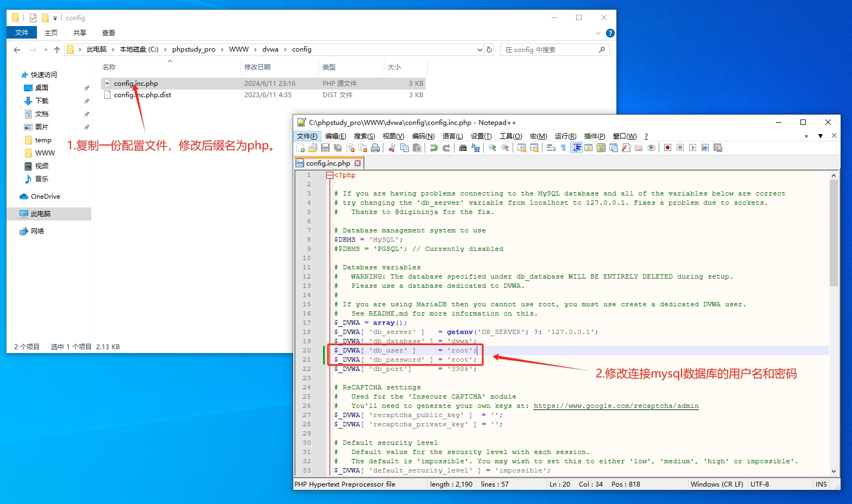Select config.inc.php.dist file in Explorer

(x=263, y=95)
